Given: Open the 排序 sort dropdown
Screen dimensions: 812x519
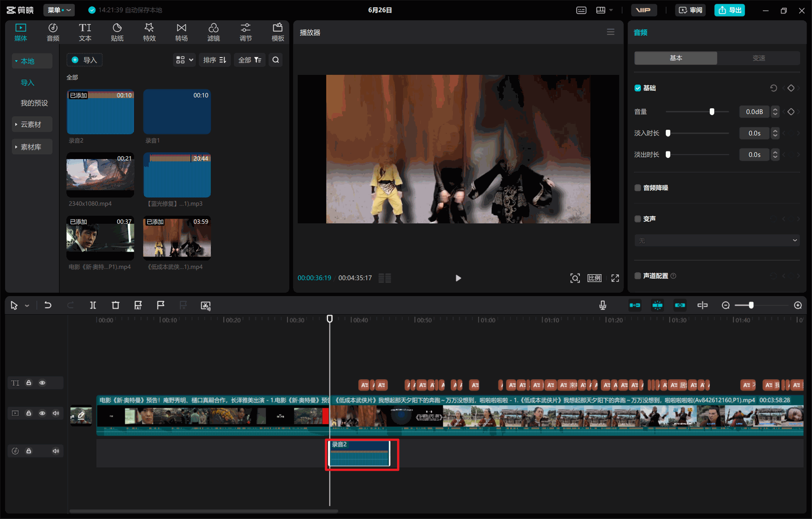Looking at the screenshot, I should point(215,60).
